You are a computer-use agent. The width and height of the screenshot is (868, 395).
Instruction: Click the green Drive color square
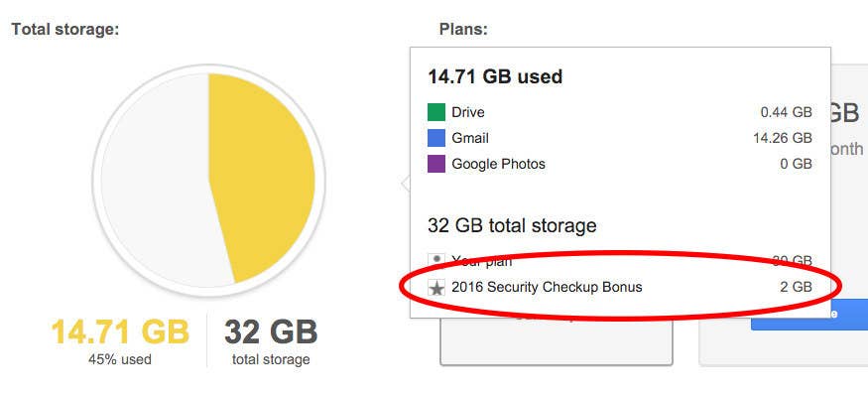436,112
